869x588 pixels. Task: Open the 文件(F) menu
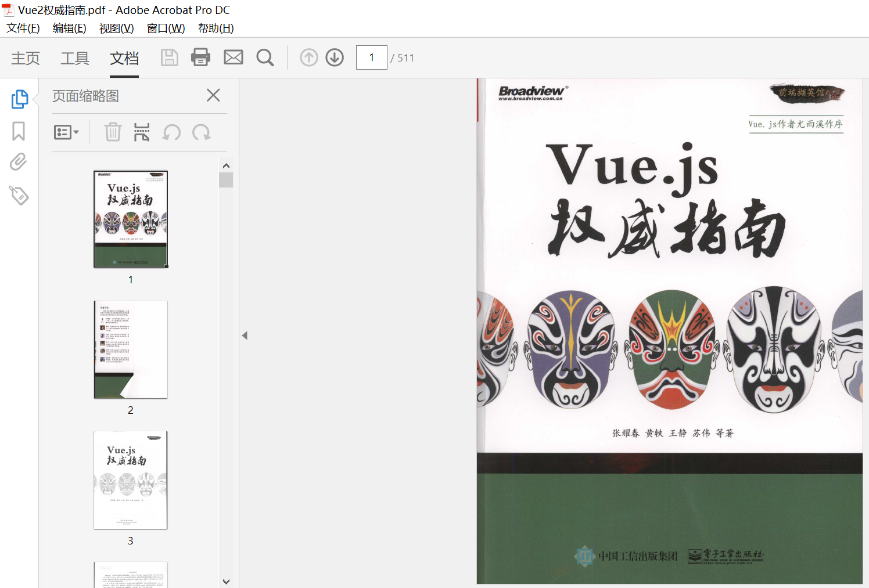[x=23, y=28]
